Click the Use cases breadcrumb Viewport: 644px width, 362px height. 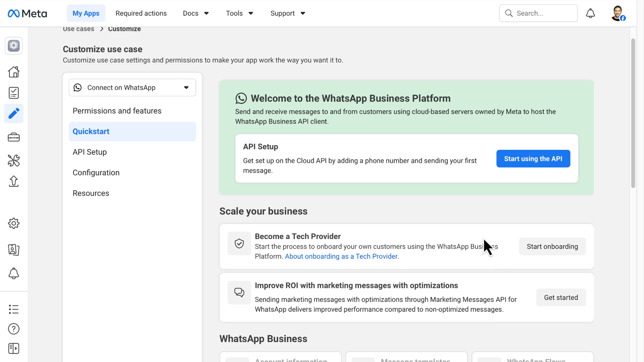[x=78, y=29]
